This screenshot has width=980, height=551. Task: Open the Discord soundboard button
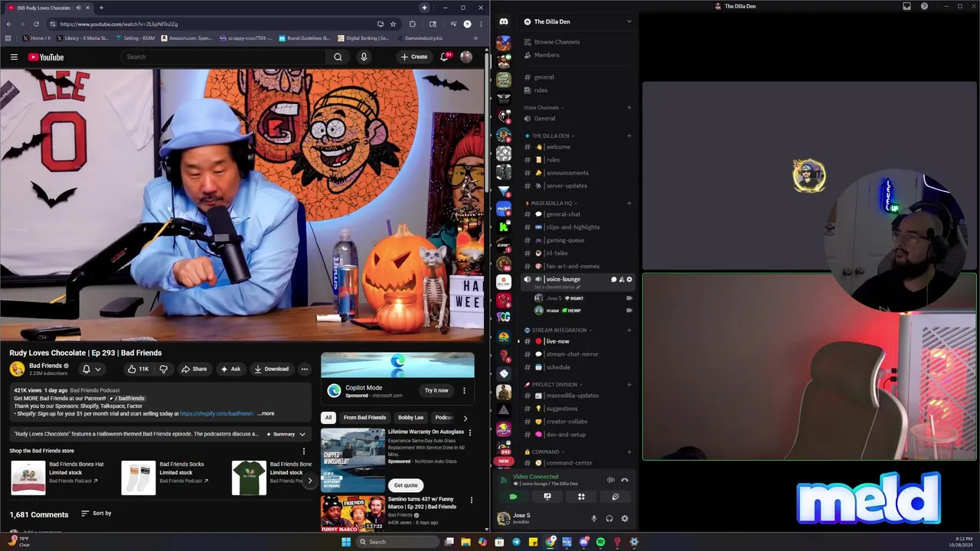[615, 497]
